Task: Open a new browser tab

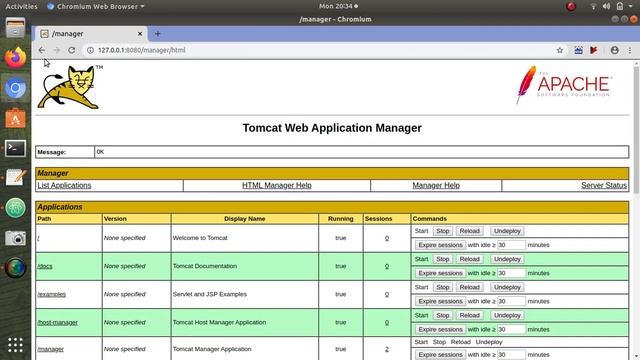Action: coord(158,34)
